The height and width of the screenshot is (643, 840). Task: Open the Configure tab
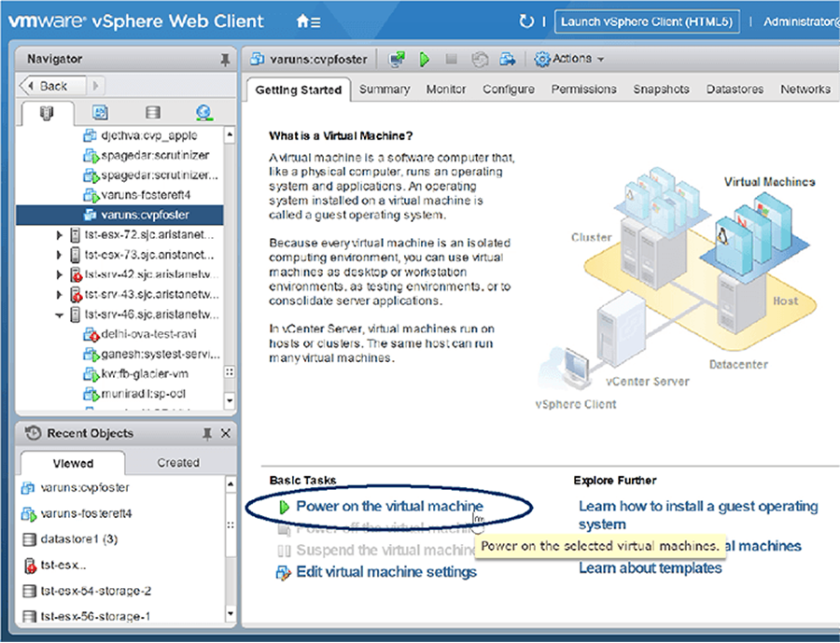coord(509,90)
